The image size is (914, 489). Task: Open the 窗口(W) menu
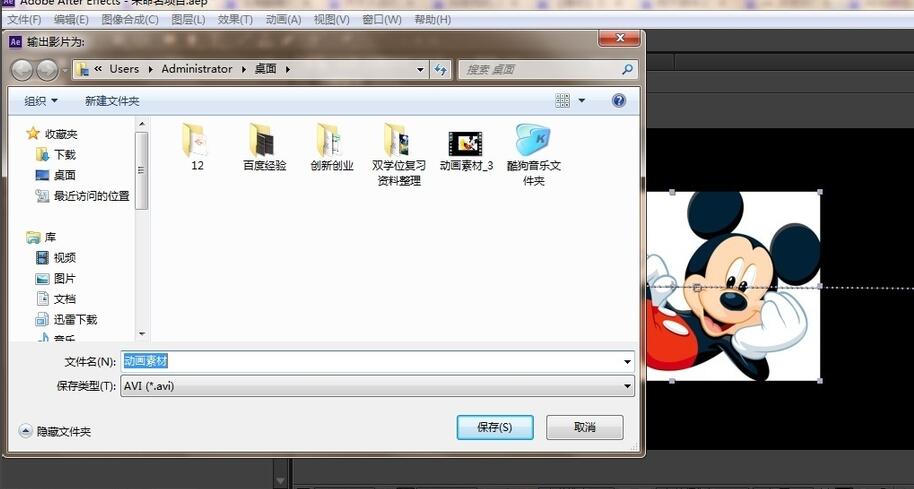(382, 19)
